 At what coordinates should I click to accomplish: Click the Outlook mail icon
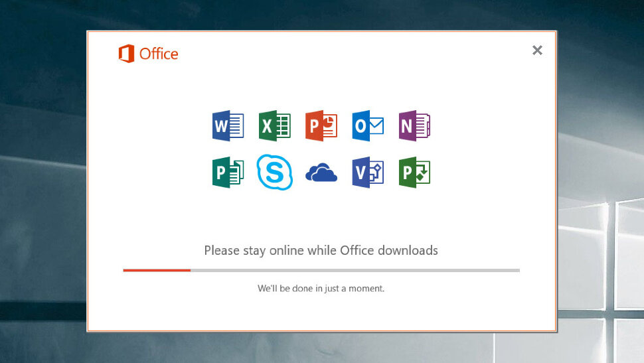(x=368, y=125)
